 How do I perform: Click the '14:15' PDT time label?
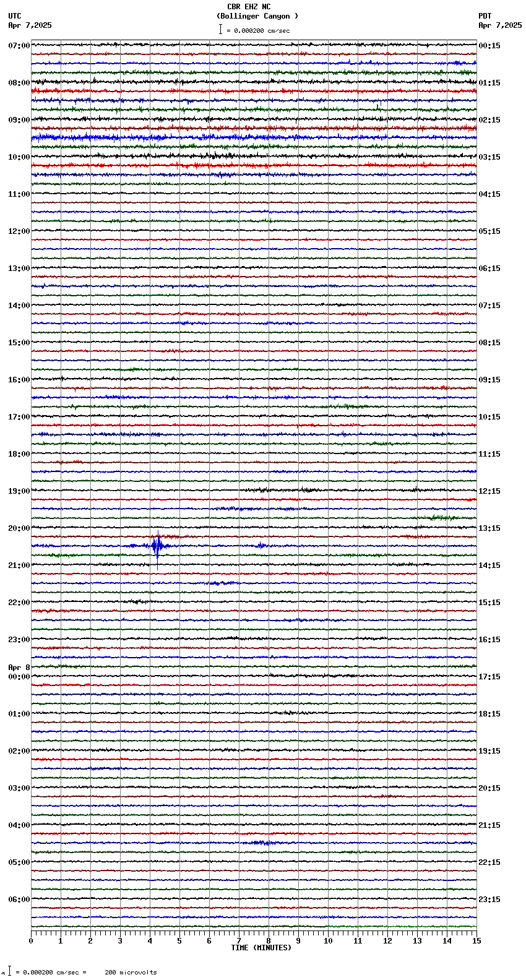489,565
